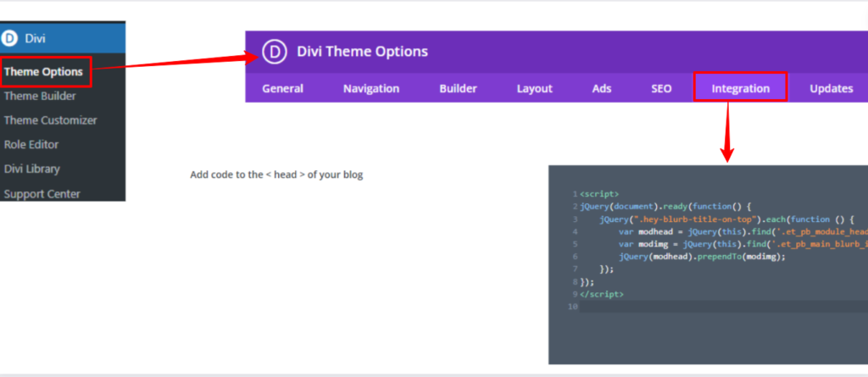
Task: Open Theme Options in the sidebar
Action: click(x=43, y=72)
